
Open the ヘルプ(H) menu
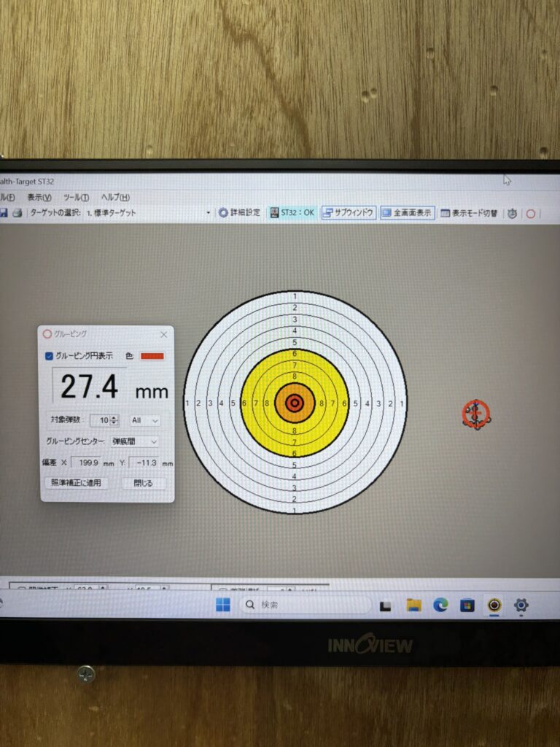(115, 197)
